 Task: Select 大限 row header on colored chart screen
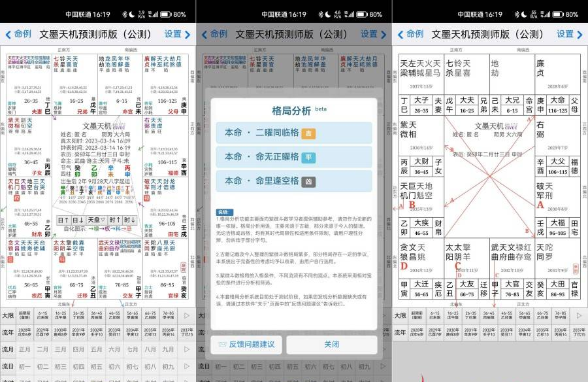[8, 315]
